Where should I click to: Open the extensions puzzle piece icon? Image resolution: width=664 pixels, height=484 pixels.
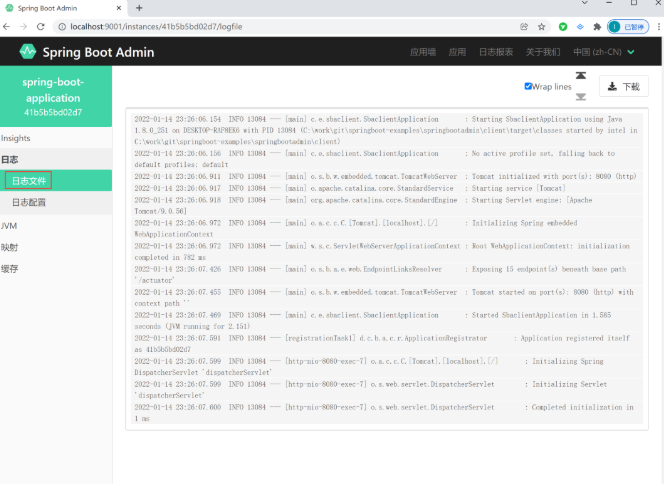pyautogui.click(x=597, y=27)
